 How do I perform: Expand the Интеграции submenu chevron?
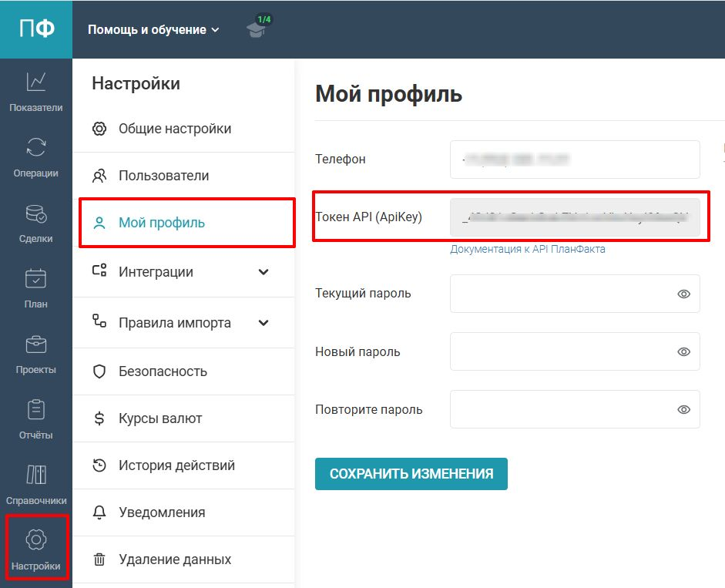[x=263, y=272]
